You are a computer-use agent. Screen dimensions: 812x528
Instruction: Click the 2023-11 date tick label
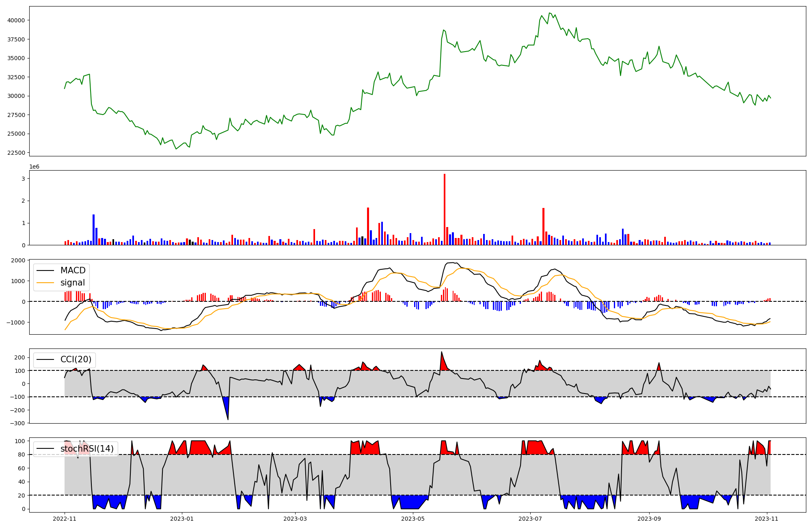[x=767, y=519]
